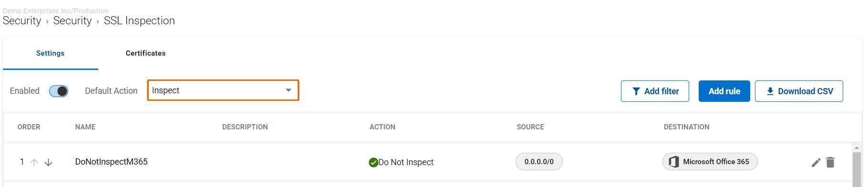Delete the DoNotInspectM365 rule with trash icon
Screen dimensions: 868x187
830,162
